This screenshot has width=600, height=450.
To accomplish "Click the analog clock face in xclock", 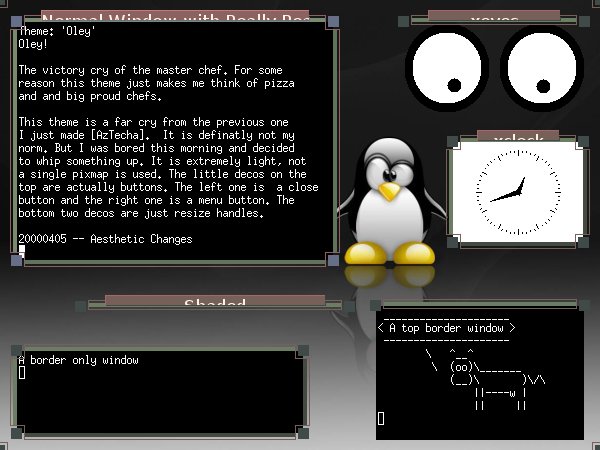I will click(x=518, y=192).
